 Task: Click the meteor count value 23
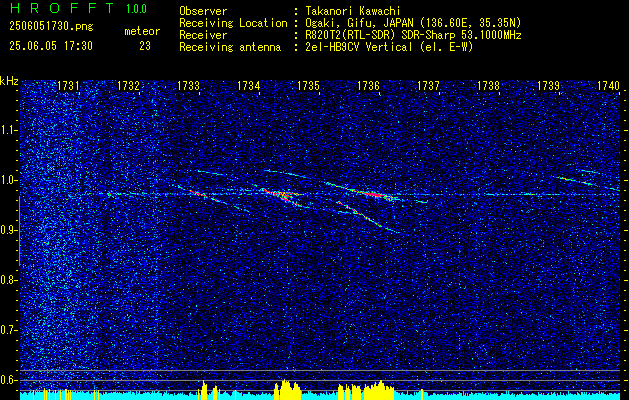(x=145, y=46)
